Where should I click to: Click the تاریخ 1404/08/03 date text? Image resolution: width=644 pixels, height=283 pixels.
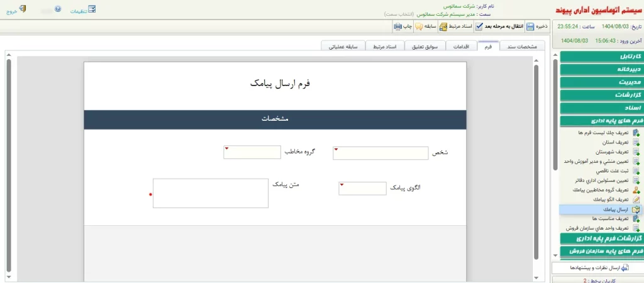(621, 26)
